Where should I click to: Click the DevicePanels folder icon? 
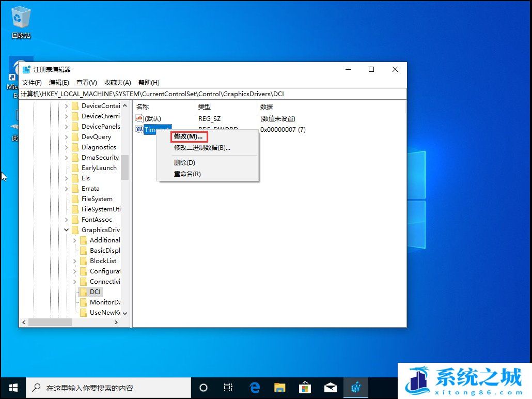point(75,127)
